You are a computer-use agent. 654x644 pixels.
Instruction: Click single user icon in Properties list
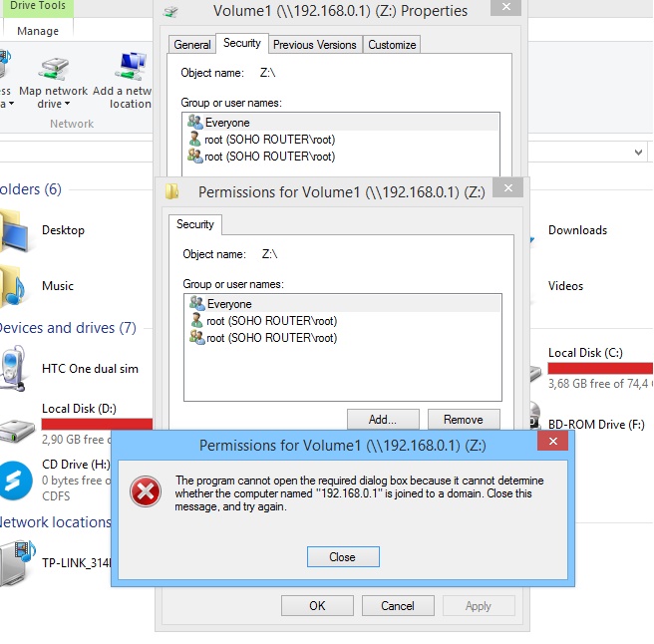tap(194, 139)
